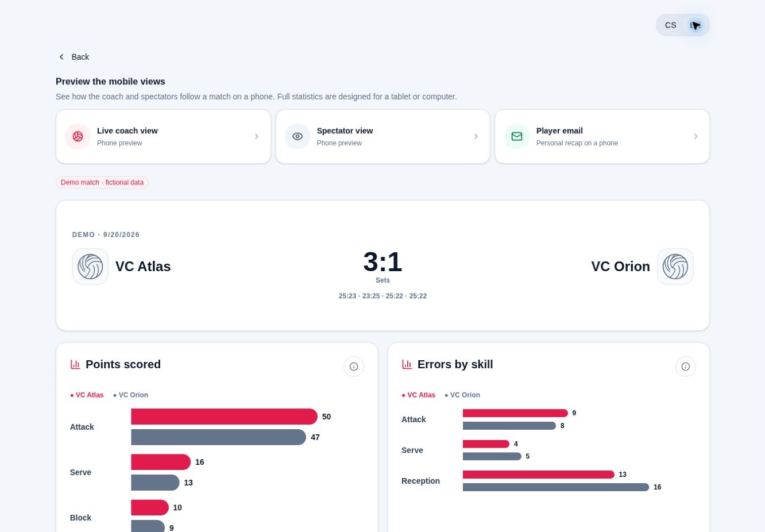Click the 'Reception' label in Errors by skill
This screenshot has width=765, height=532.
pyautogui.click(x=420, y=481)
